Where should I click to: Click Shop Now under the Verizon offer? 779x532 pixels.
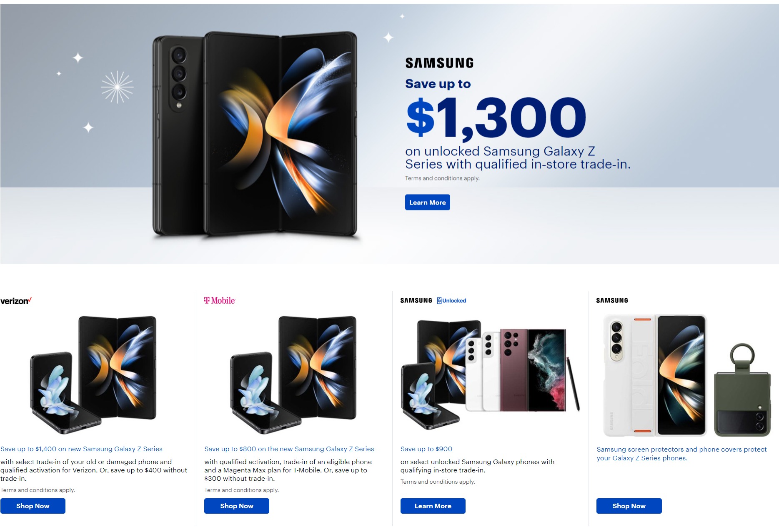[33, 506]
